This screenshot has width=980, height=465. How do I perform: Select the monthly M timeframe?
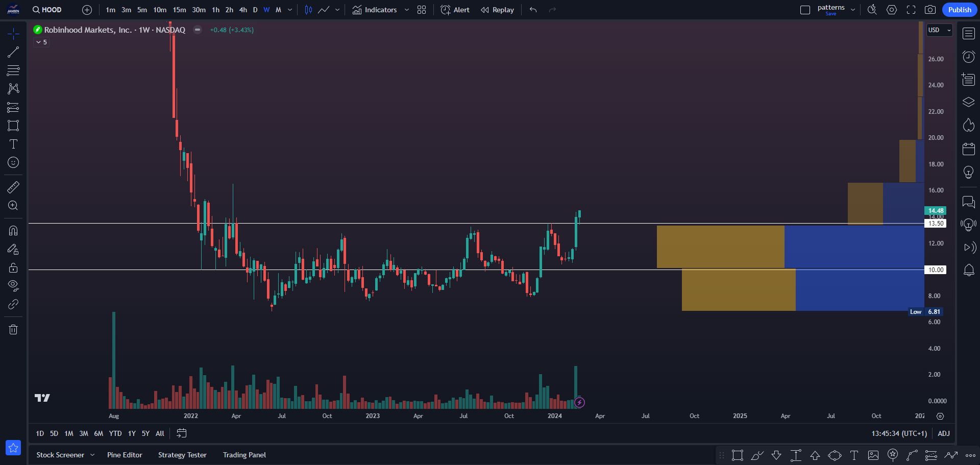(278, 10)
